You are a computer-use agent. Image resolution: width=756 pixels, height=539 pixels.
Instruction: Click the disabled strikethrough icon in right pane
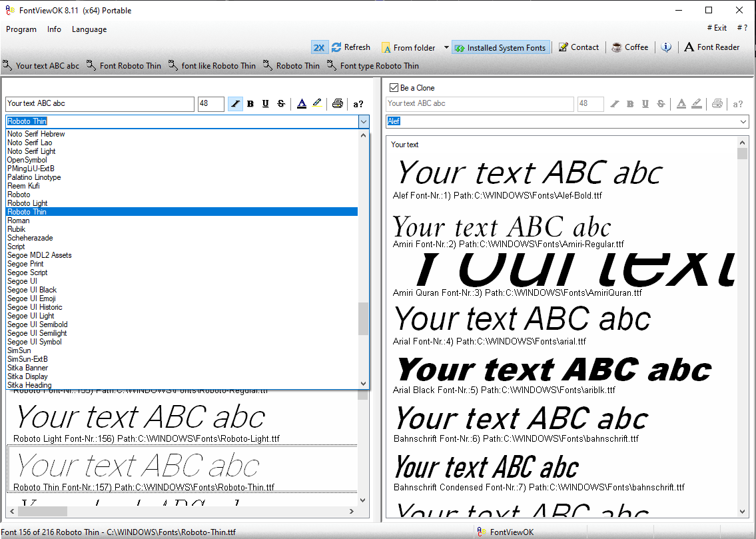(661, 104)
